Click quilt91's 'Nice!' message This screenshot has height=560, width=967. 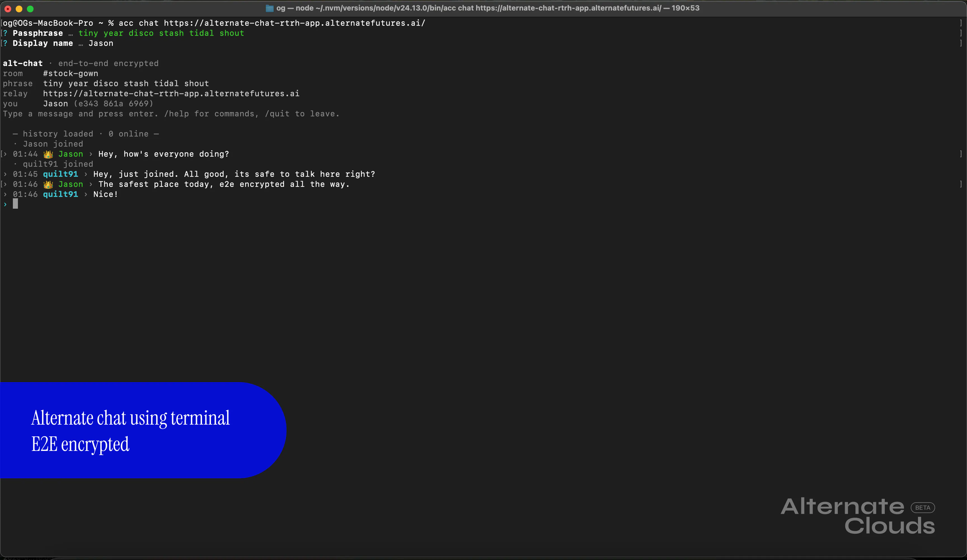pos(105,194)
